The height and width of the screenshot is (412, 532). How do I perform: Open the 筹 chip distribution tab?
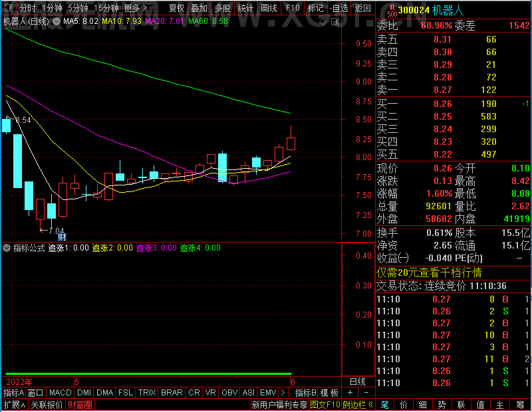pos(520,405)
